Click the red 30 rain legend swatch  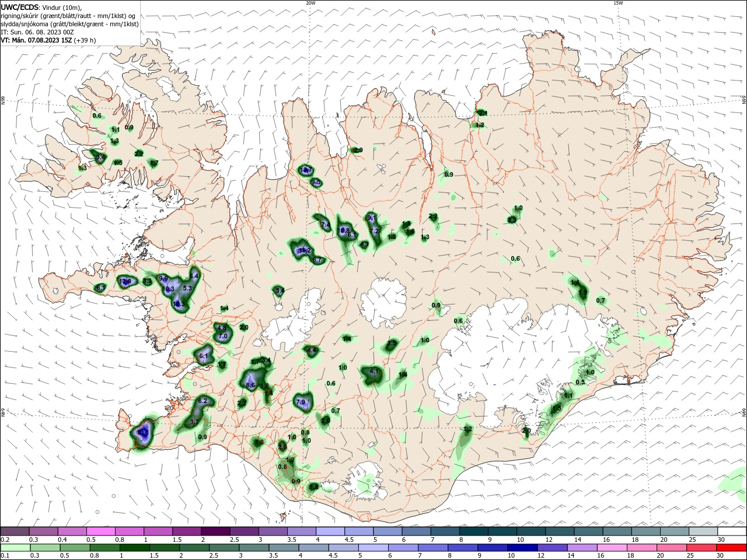click(732, 548)
